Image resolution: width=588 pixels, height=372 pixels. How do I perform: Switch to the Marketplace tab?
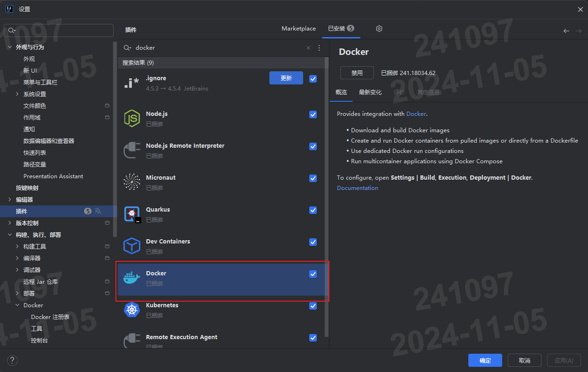click(x=298, y=28)
